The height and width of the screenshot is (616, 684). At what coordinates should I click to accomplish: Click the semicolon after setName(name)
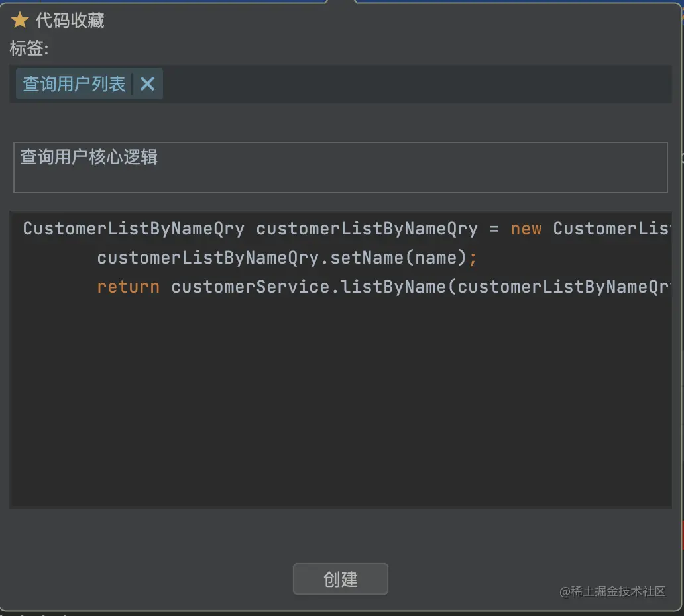[473, 258]
